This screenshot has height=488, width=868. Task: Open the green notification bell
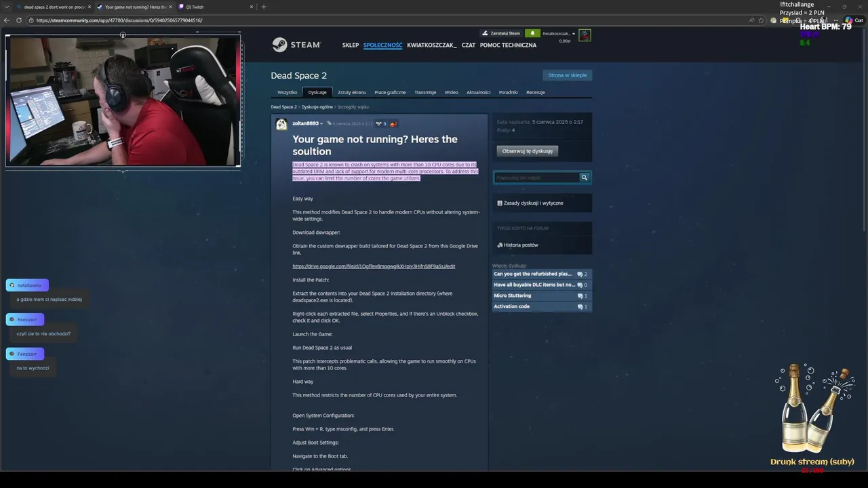click(532, 33)
